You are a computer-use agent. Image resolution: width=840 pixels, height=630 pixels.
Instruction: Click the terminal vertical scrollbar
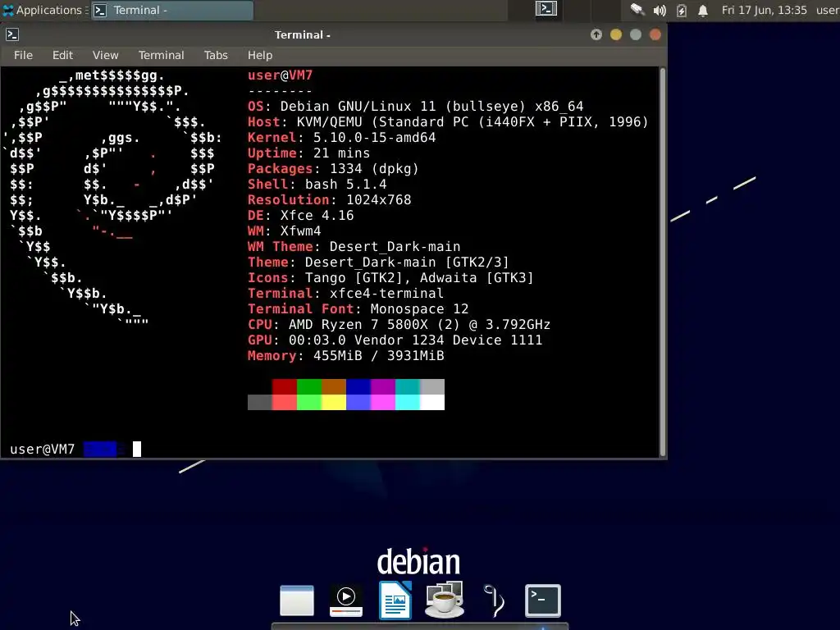(663, 262)
